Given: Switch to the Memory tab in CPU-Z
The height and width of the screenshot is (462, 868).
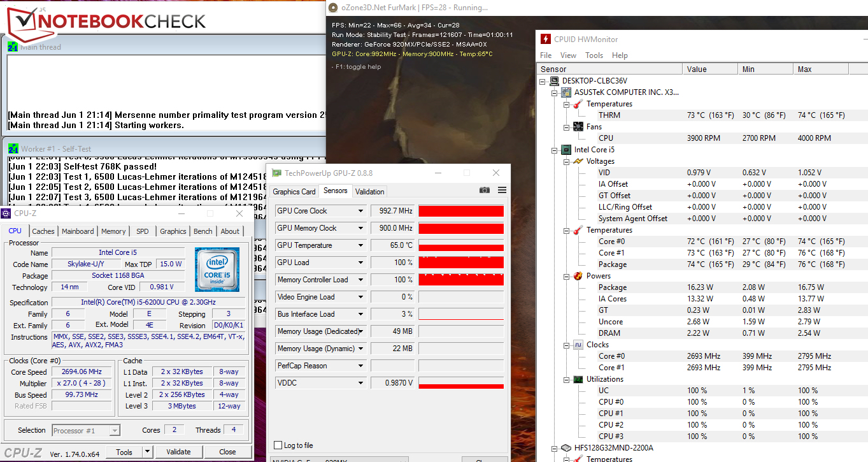Looking at the screenshot, I should pyautogui.click(x=113, y=231).
